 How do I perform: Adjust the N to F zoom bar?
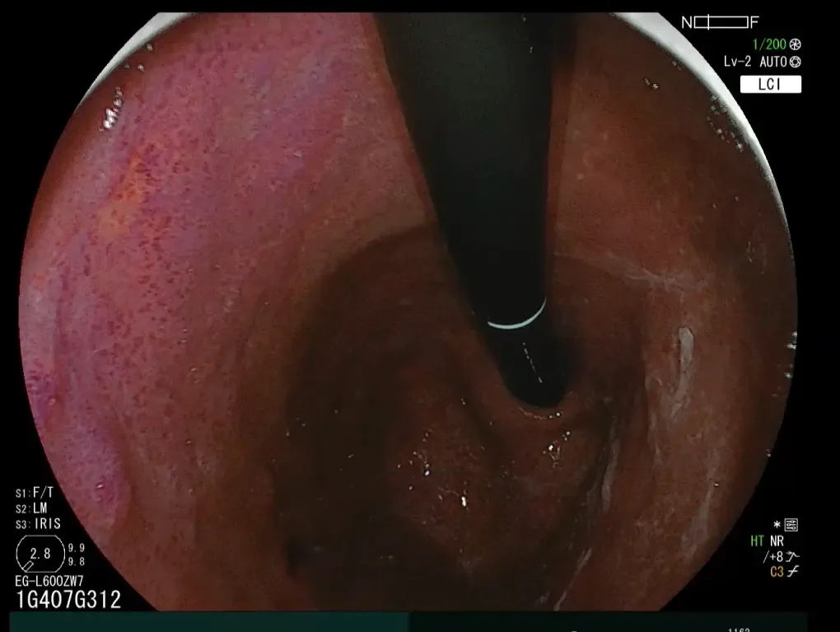pyautogui.click(x=720, y=22)
